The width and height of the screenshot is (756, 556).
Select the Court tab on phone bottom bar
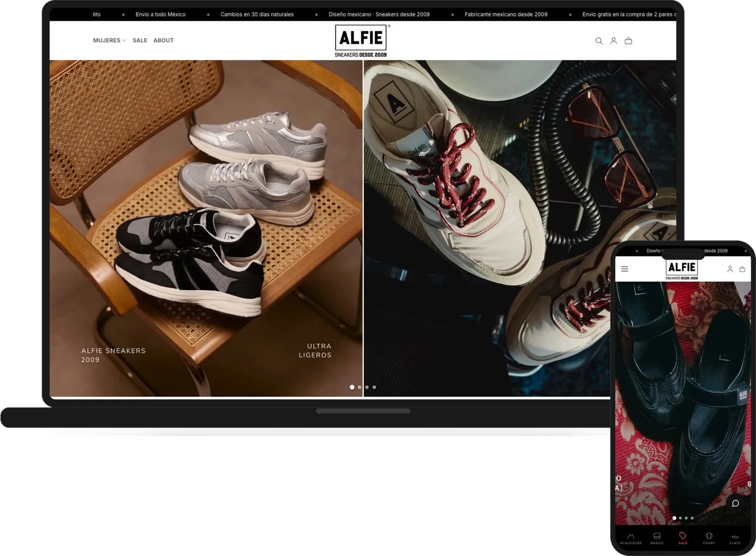pyautogui.click(x=709, y=538)
